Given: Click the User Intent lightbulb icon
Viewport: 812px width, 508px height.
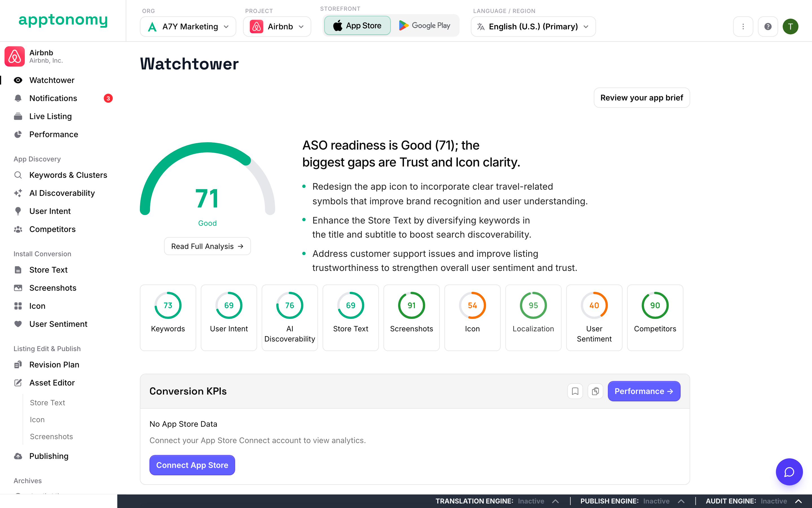Looking at the screenshot, I should [18, 211].
